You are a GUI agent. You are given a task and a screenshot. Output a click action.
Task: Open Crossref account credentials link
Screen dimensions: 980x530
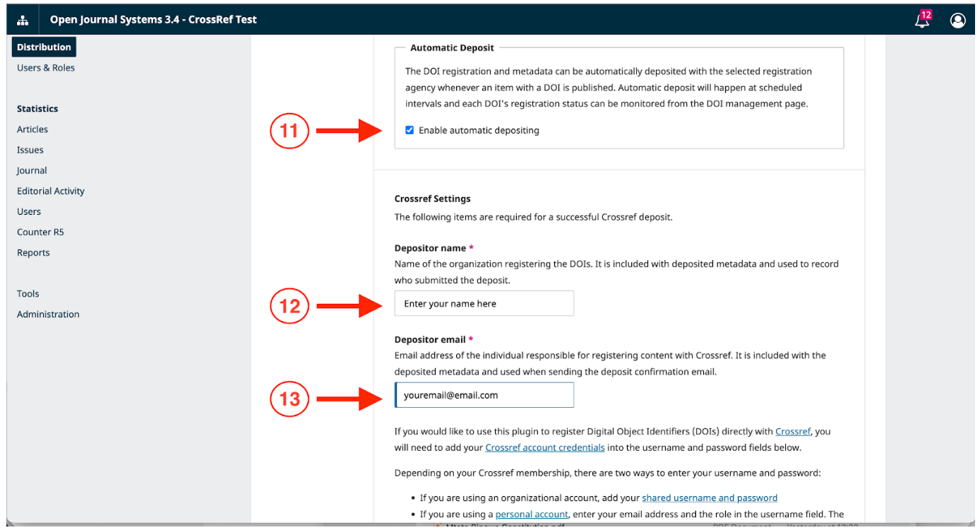click(x=544, y=447)
